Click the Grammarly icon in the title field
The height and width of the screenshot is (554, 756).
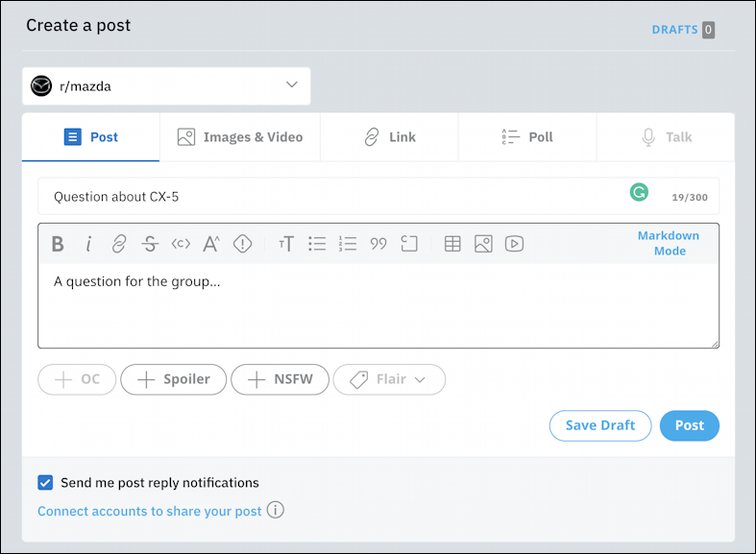coord(639,193)
